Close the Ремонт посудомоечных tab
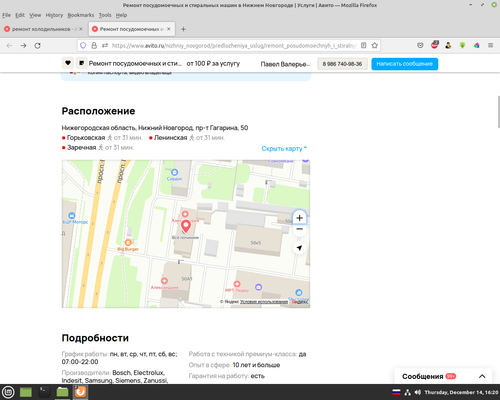 [x=169, y=29]
